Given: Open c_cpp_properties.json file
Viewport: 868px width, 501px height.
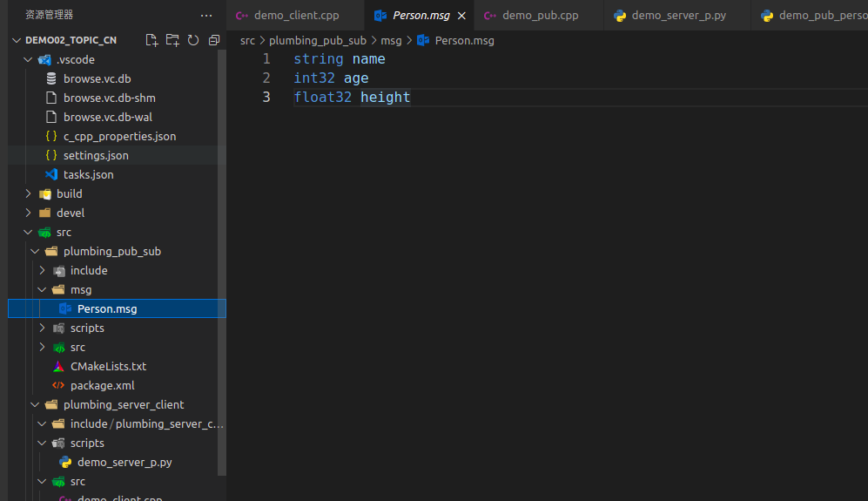Looking at the screenshot, I should pos(119,136).
